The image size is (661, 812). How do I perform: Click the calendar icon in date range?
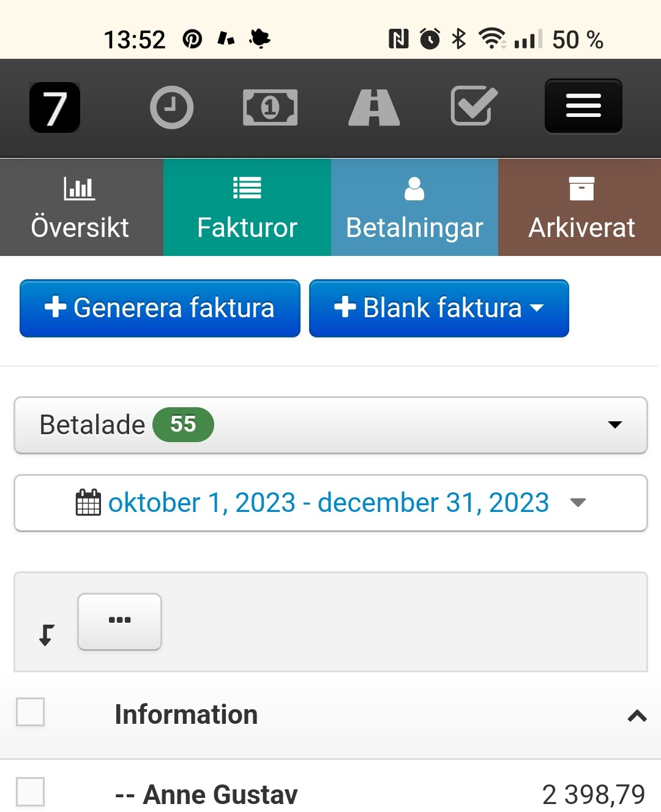pos(88,503)
